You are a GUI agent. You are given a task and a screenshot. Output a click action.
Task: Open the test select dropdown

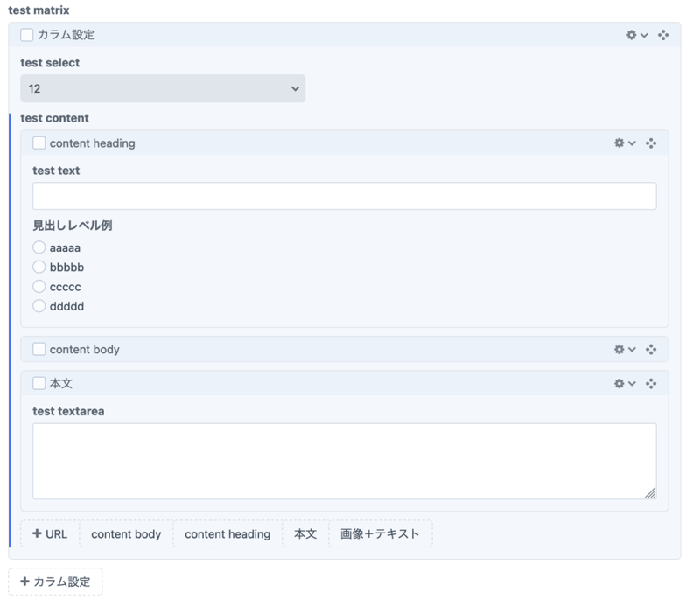point(163,88)
